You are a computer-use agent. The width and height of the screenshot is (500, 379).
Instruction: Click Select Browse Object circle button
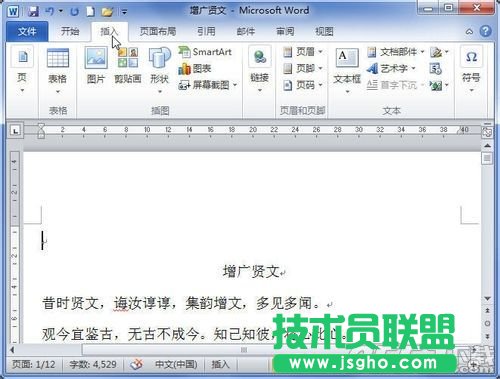[x=487, y=323]
